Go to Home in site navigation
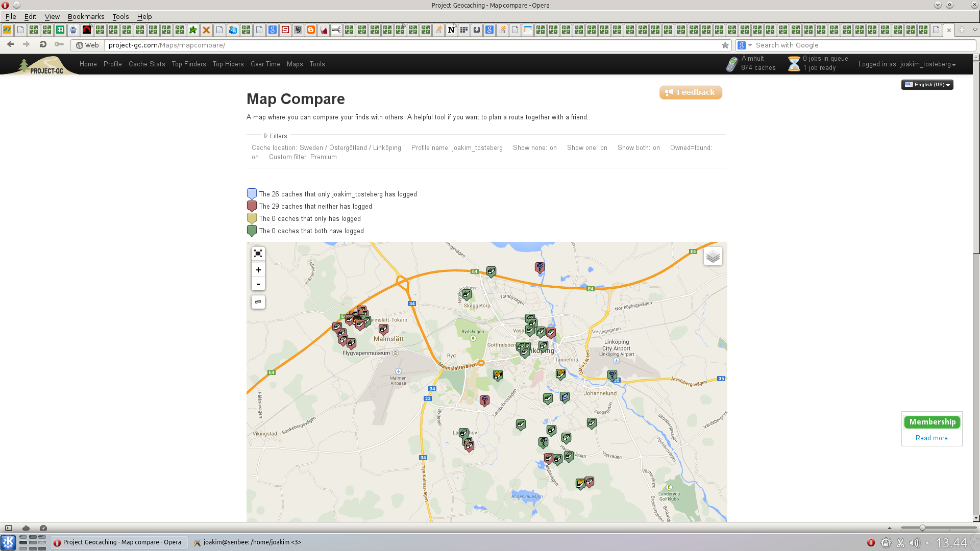The image size is (980, 551). tap(88, 64)
